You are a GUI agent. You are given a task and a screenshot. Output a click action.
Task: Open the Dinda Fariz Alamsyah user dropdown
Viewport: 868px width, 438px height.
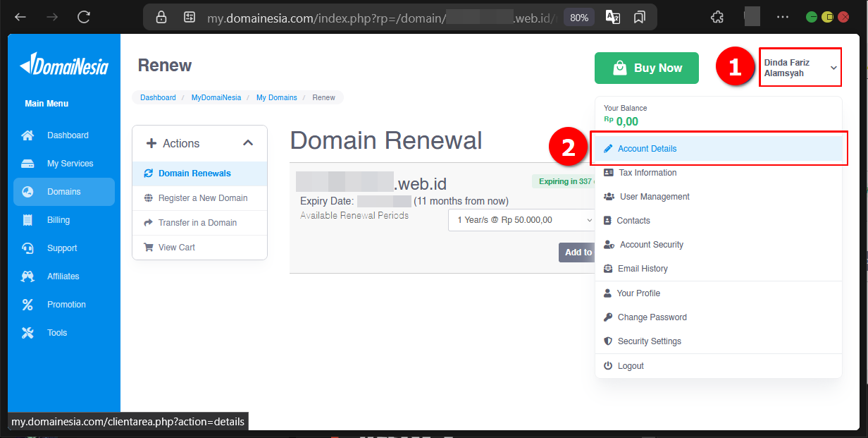pos(800,68)
